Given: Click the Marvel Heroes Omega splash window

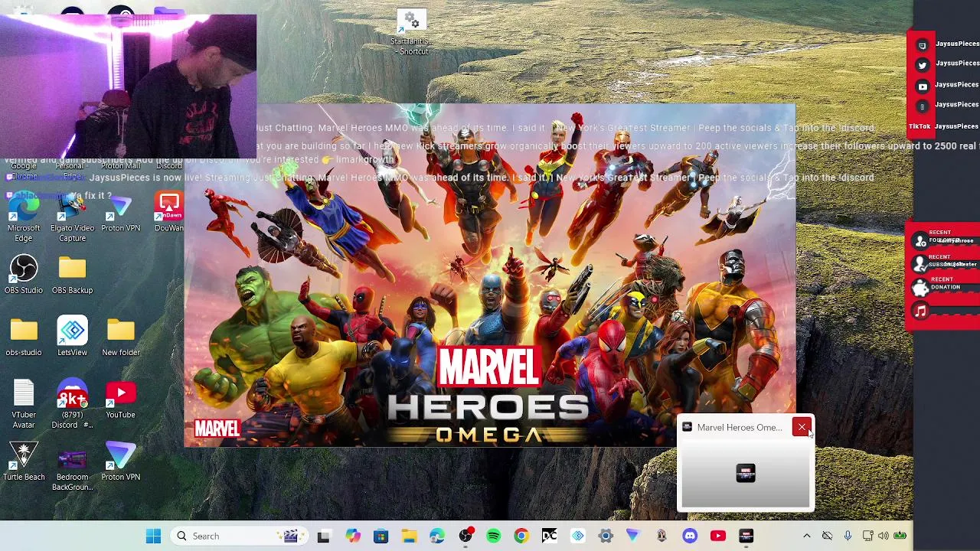Looking at the screenshot, I should pos(490,275).
